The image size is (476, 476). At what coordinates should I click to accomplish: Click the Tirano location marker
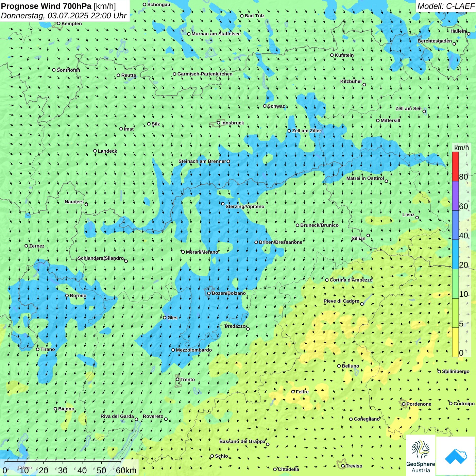38,349
